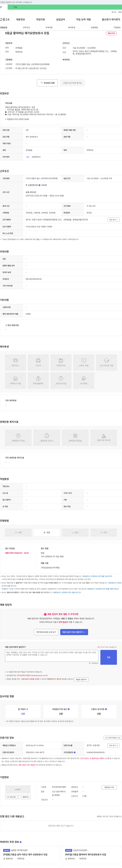
Task: Select the 기타 selection method tile
Action: click(x=104, y=532)
